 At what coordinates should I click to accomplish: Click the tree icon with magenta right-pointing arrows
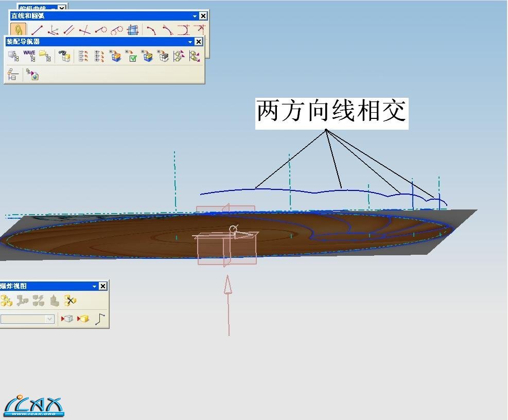(x=179, y=56)
